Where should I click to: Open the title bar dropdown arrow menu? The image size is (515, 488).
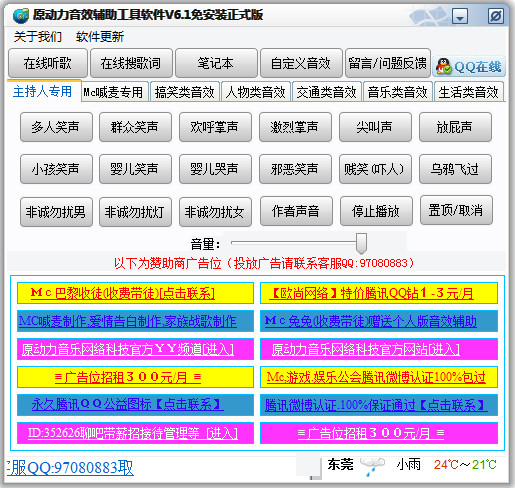click(x=460, y=16)
